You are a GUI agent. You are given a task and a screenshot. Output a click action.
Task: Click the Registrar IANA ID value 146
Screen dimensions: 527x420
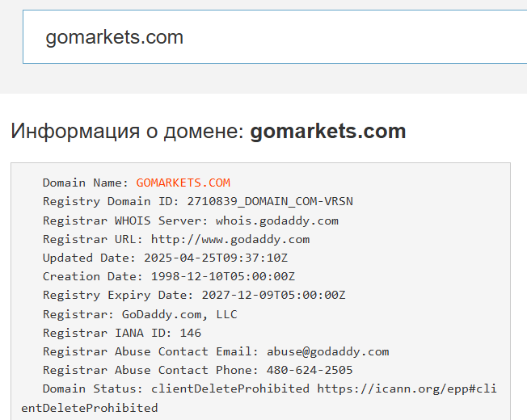pos(192,332)
